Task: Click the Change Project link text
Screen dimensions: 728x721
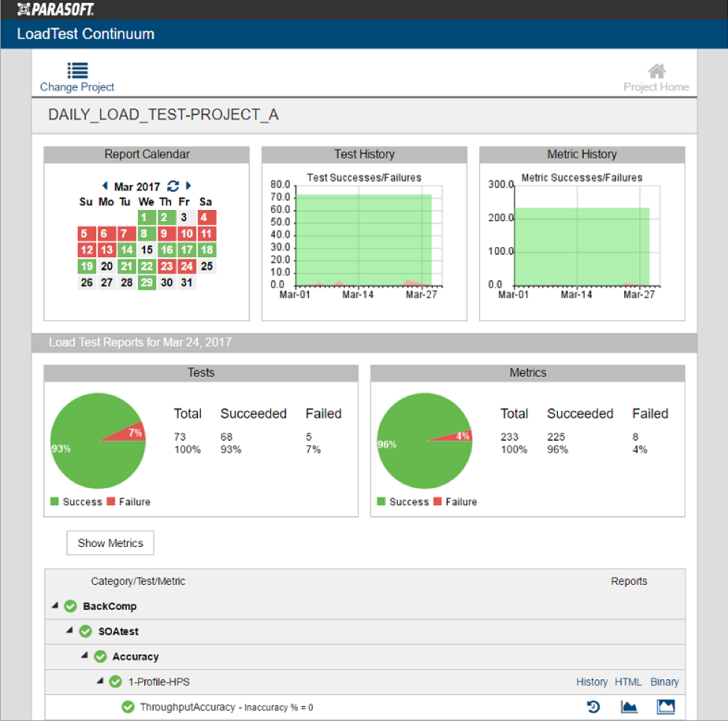Action: (x=77, y=87)
